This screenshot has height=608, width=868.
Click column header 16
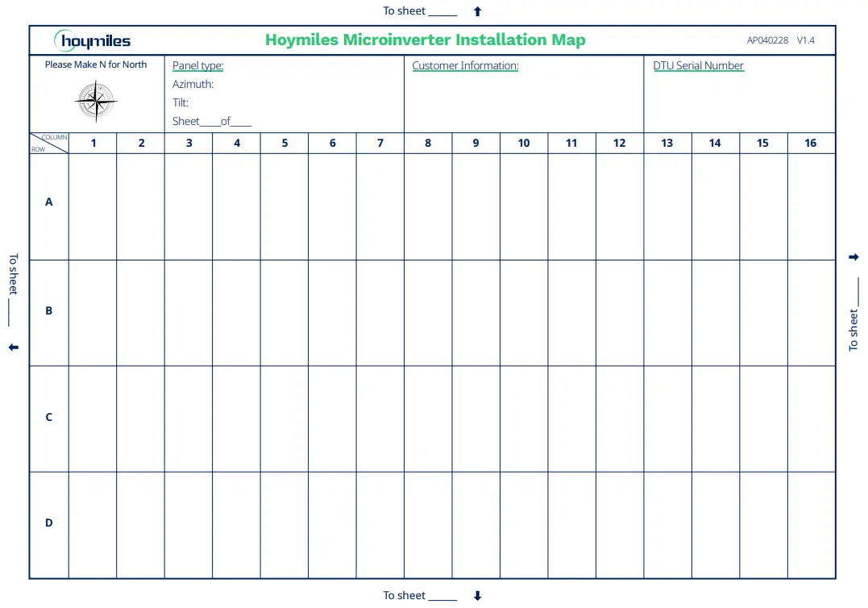coord(811,143)
